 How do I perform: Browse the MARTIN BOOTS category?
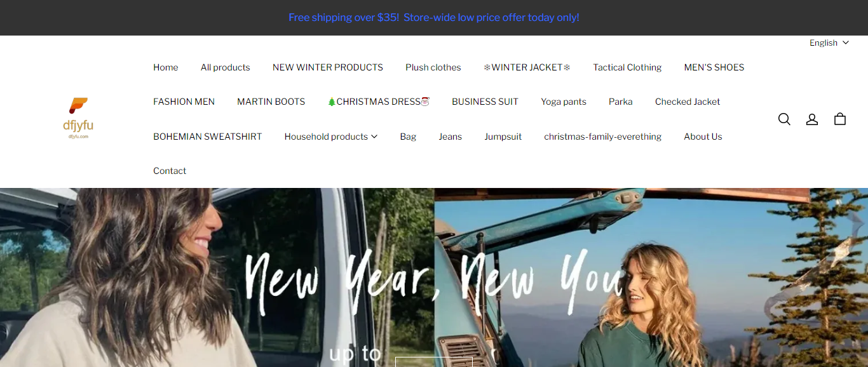[x=271, y=102]
